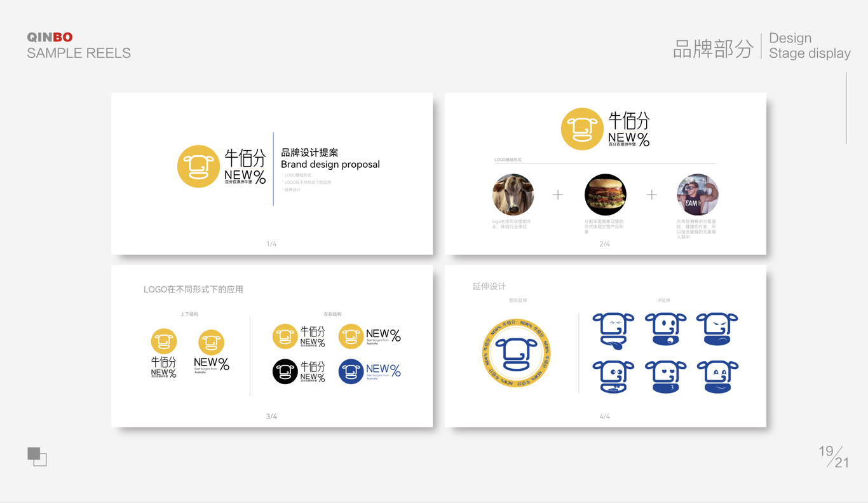Screen dimensions: 868x503
Task: Click the large '牛佰分' wordmark on slide 1/4
Action: coord(245,157)
